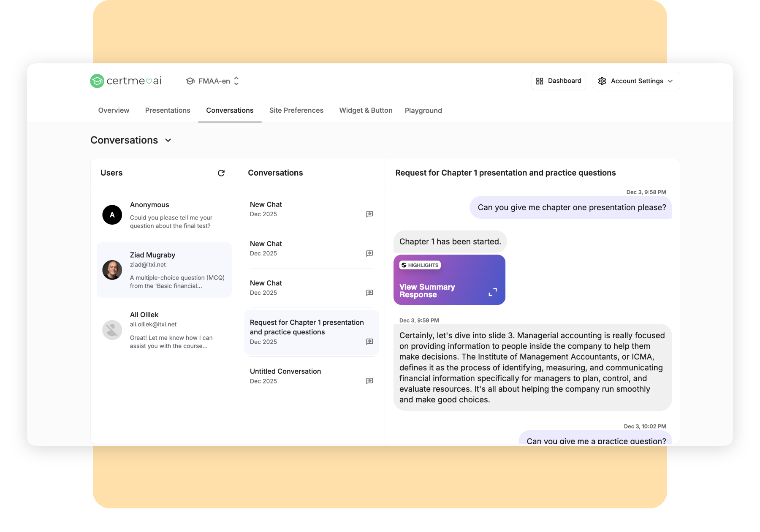Click the HIGHLIGHTS badge on summary card
Image resolution: width=760 pixels, height=532 pixels.
point(420,265)
